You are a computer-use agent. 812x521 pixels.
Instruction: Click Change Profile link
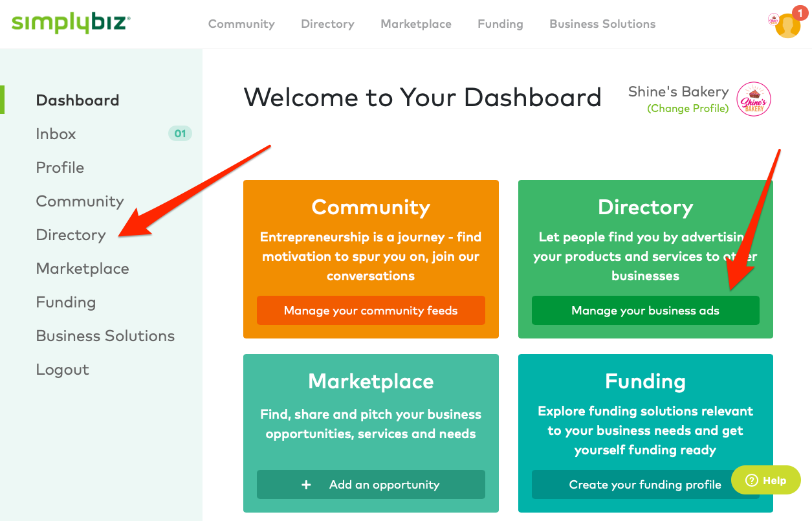[x=688, y=109]
